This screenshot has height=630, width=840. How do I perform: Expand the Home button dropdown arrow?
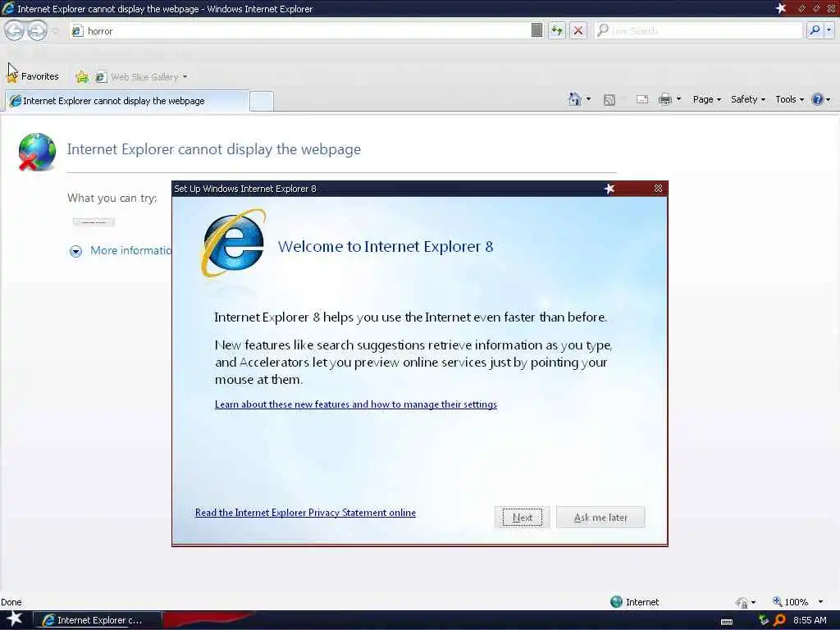pos(588,99)
